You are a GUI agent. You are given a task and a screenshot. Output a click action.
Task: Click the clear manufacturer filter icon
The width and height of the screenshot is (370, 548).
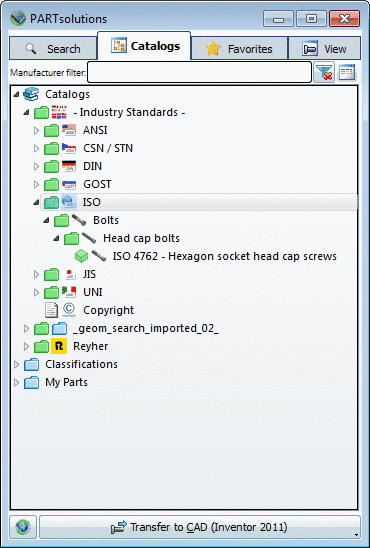[x=324, y=72]
